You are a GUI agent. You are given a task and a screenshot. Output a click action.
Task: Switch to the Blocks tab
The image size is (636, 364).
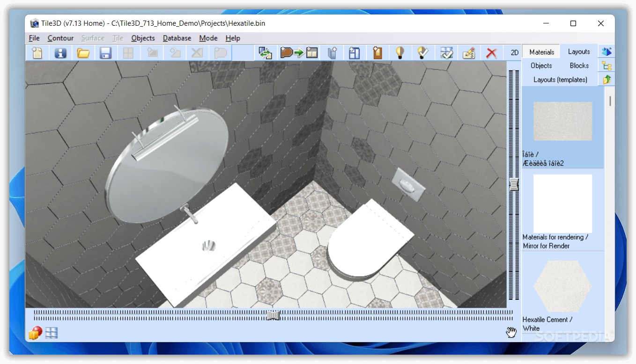pyautogui.click(x=579, y=66)
